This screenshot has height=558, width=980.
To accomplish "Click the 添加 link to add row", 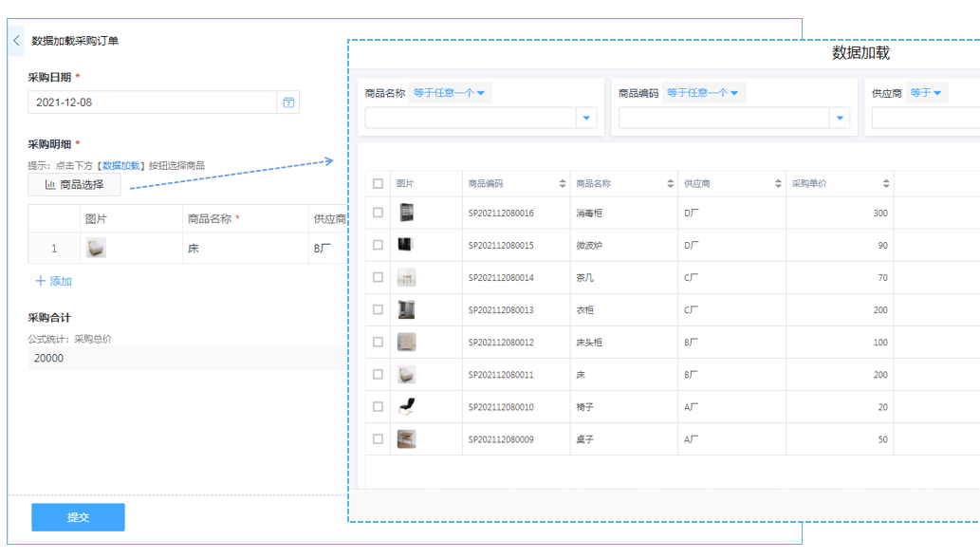I will pyautogui.click(x=54, y=281).
